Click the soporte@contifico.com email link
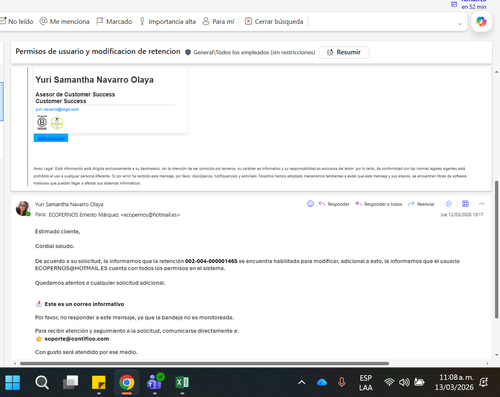This screenshot has width=500, height=397. pyautogui.click(x=77, y=339)
